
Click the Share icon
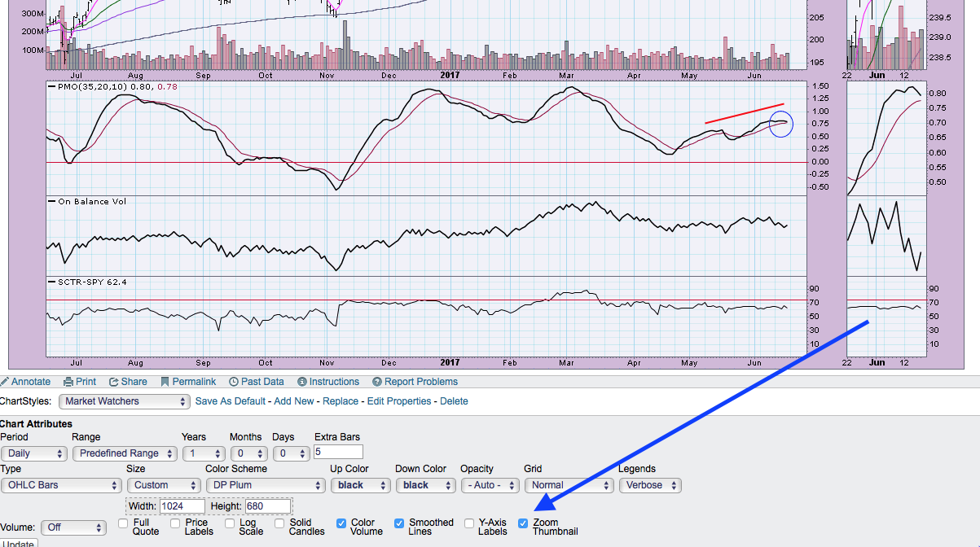point(114,382)
